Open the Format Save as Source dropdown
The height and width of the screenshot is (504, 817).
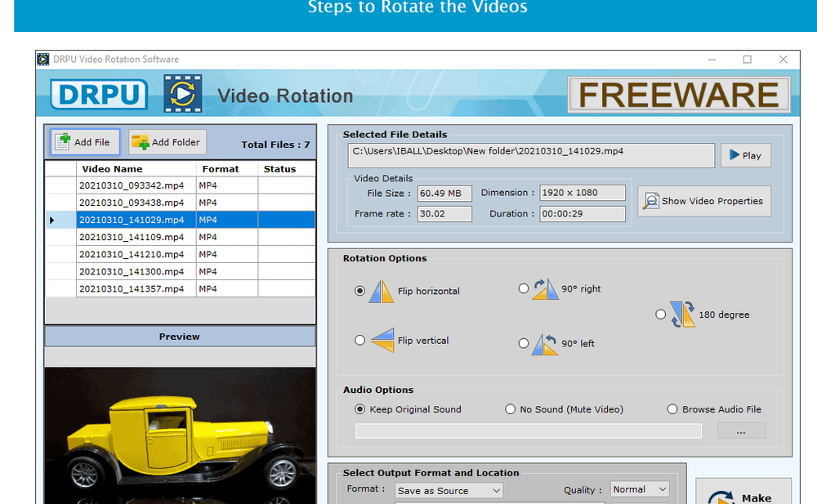coord(449,490)
